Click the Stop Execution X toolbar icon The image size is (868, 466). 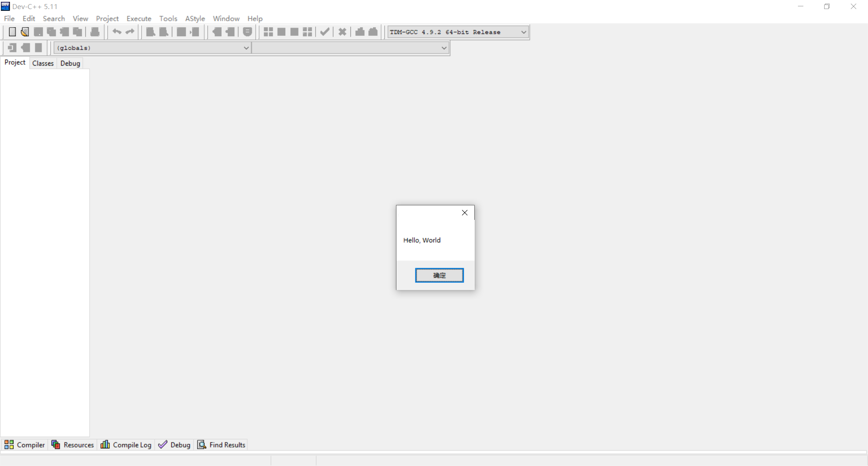[x=342, y=32]
